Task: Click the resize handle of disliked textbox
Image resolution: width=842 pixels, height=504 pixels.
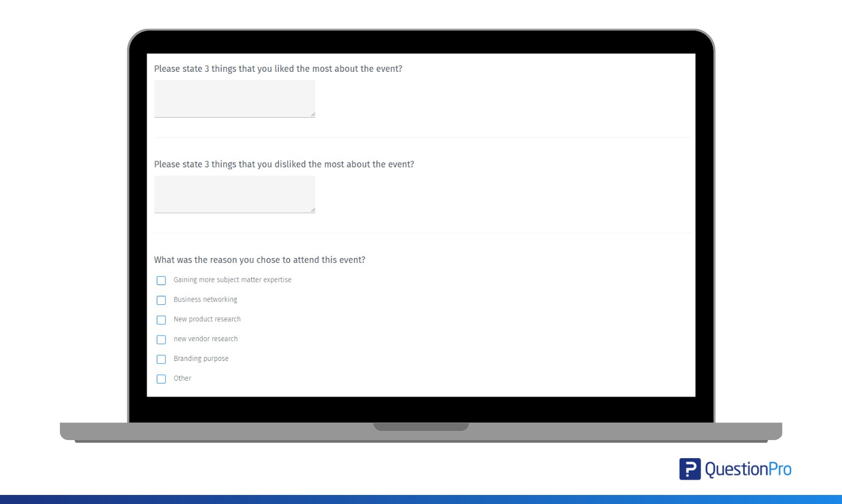Action: tap(312, 210)
